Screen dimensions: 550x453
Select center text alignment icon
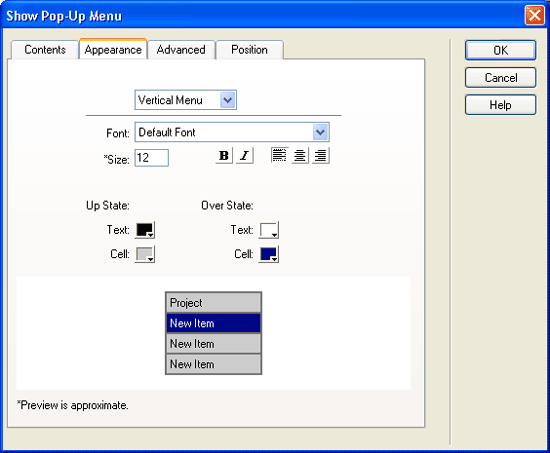[300, 155]
